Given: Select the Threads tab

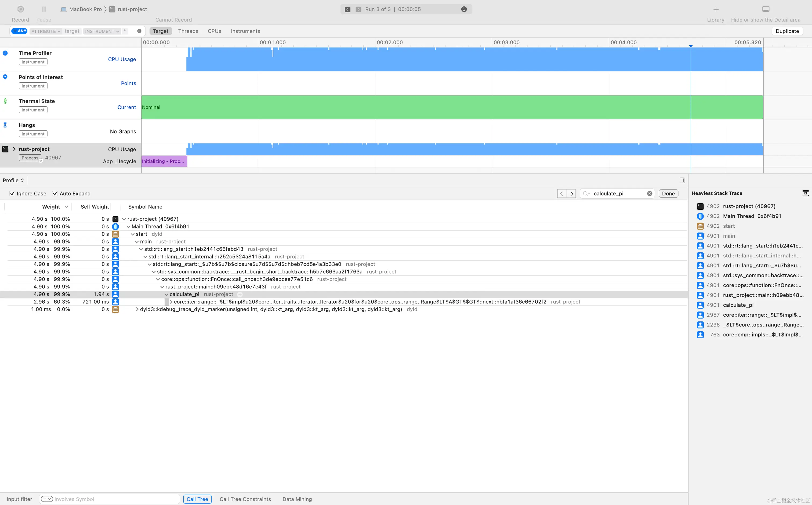Looking at the screenshot, I should point(187,31).
